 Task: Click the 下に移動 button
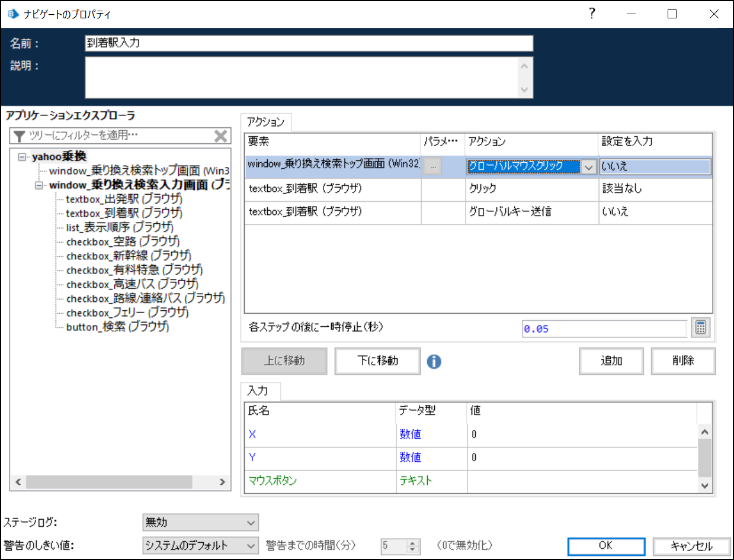point(377,361)
